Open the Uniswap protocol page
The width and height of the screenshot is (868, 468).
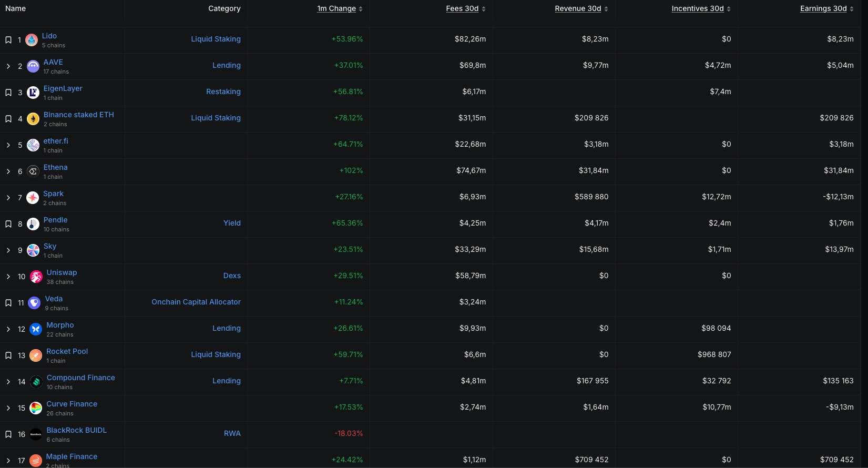(x=62, y=272)
